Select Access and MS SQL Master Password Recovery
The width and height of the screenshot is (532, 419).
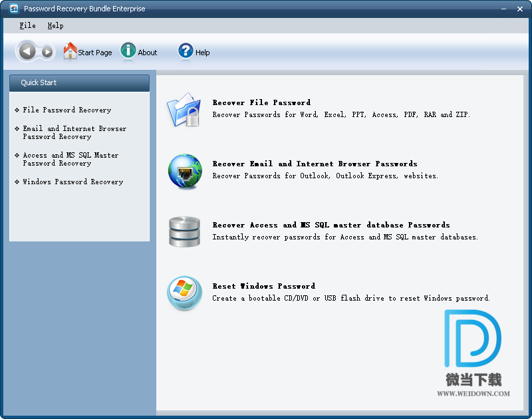pos(70,159)
